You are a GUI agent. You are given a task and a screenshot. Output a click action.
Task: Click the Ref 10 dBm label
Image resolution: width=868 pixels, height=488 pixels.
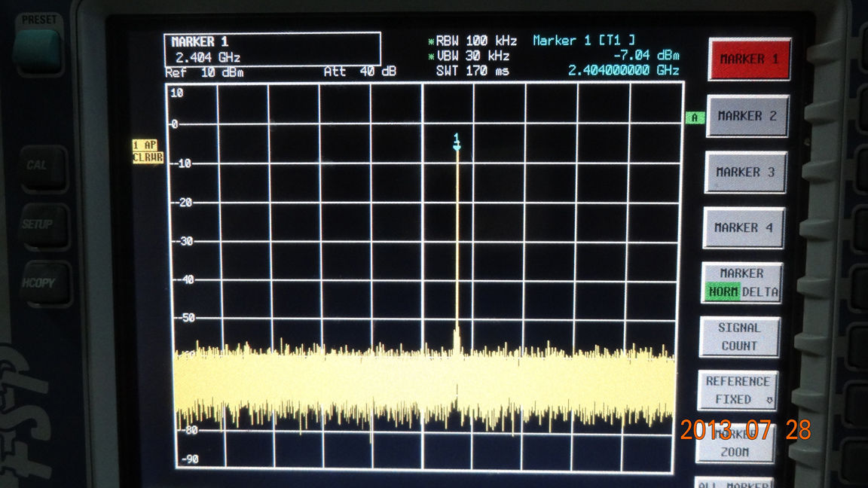coord(204,72)
